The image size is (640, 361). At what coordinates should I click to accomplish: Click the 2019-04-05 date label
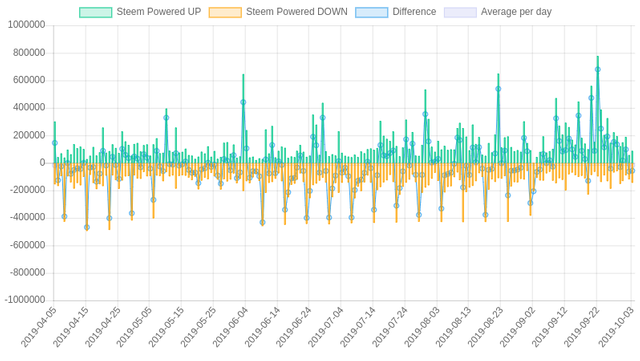click(39, 327)
